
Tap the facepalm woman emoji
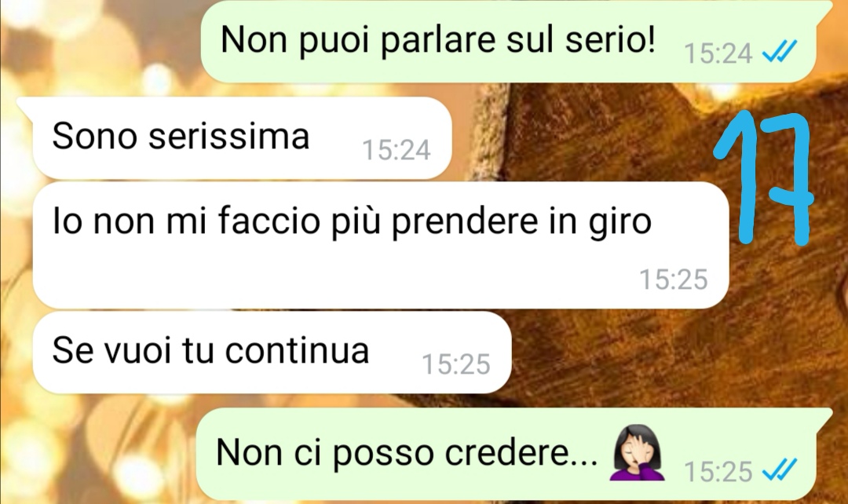click(x=638, y=453)
